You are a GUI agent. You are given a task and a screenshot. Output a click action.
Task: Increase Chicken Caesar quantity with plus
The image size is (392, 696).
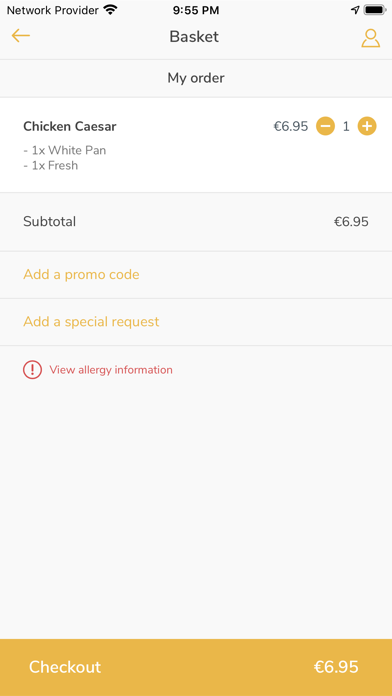click(367, 127)
